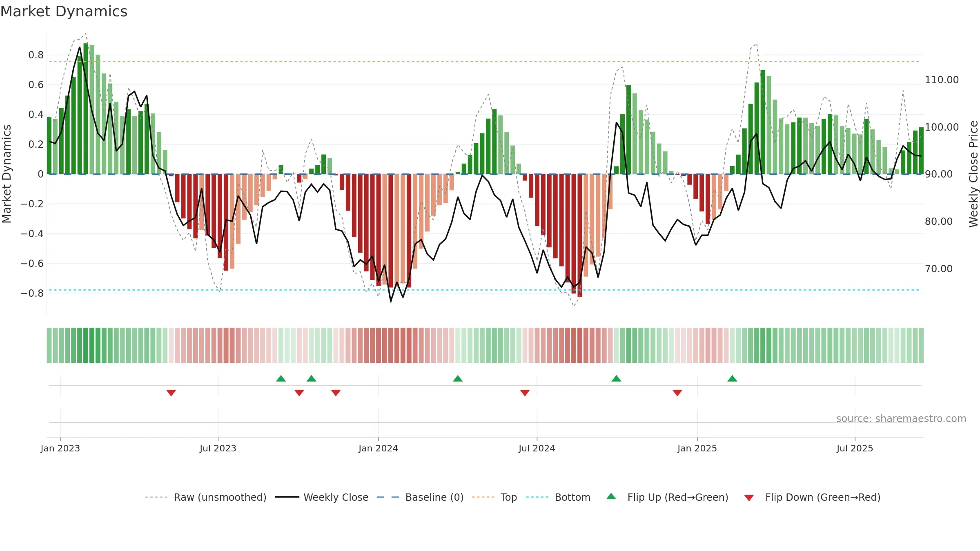Click the 110.00 price tick label
This screenshot has height=551, width=980.
(942, 80)
